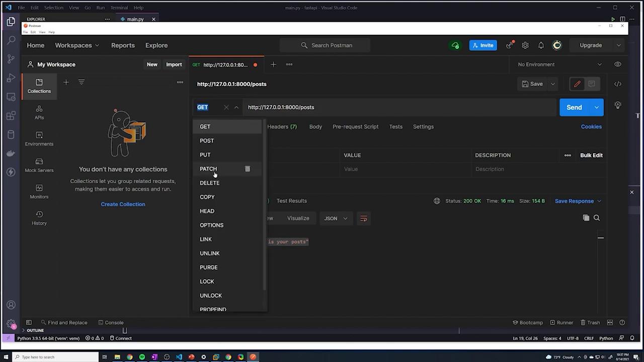Open Spotify from the taskbar
Screen dimensions: 644x362
[142, 357]
